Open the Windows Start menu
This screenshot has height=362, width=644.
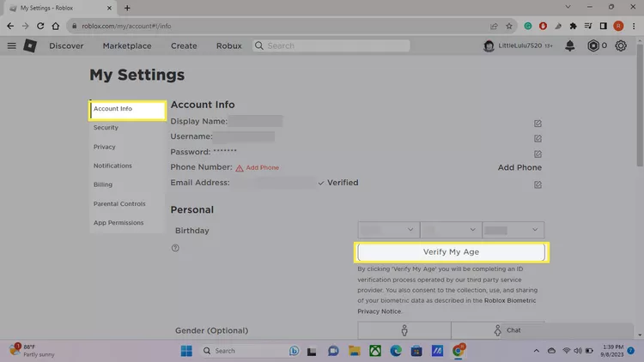188,351
